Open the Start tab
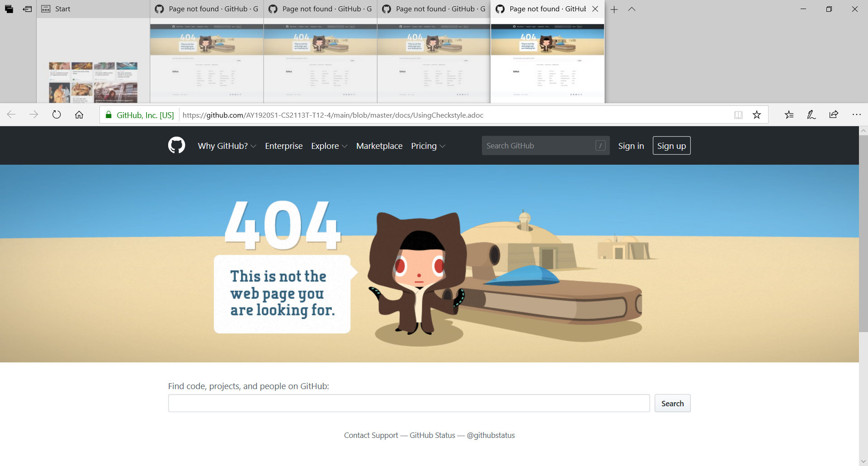Image resolution: width=868 pixels, height=466 pixels. [x=93, y=9]
